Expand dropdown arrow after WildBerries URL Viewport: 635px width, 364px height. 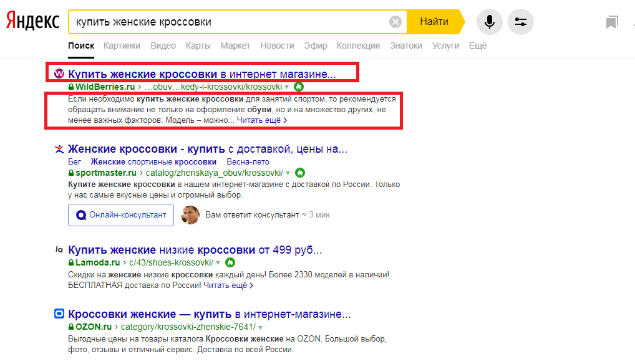coord(287,87)
